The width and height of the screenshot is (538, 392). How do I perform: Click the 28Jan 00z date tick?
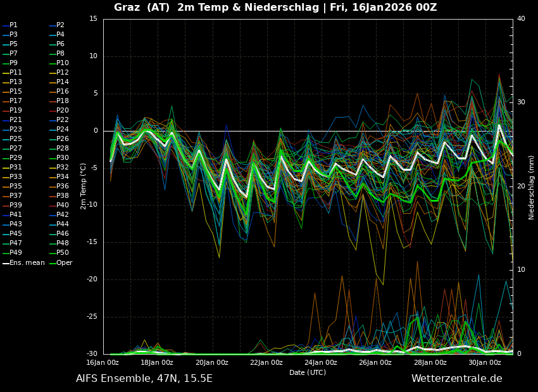[430, 362]
